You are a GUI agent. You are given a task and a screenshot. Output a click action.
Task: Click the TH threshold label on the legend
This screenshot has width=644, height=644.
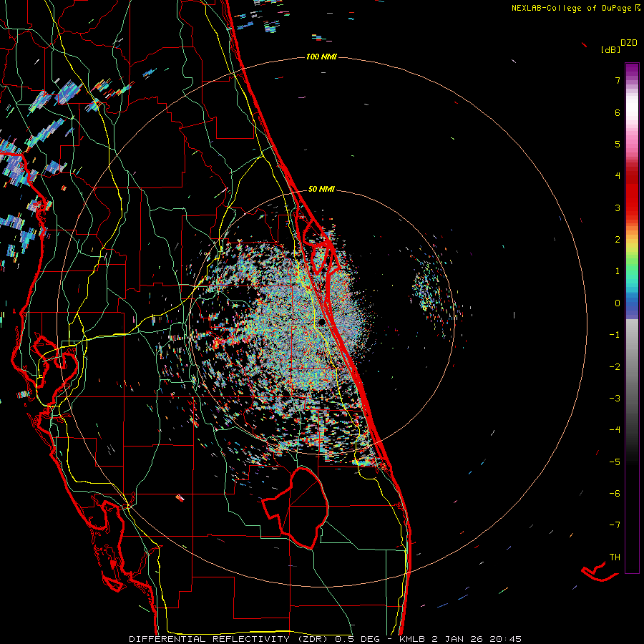(615, 557)
